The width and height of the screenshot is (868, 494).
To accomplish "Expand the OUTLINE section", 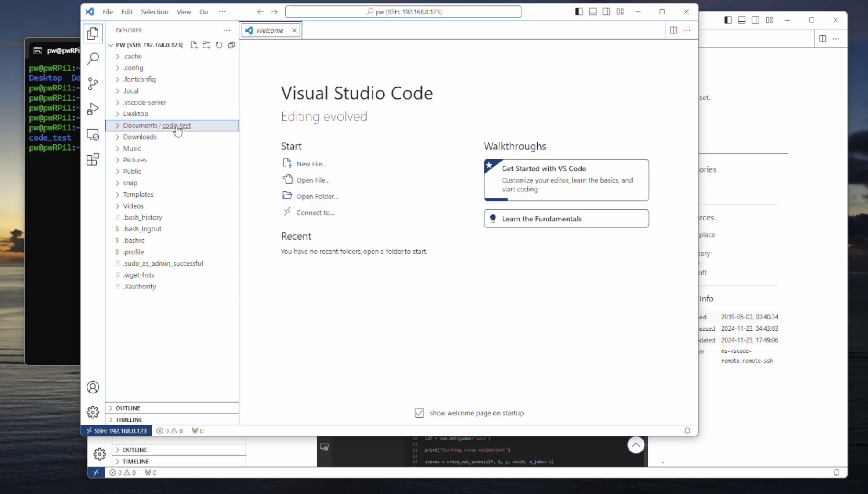I will pos(128,408).
